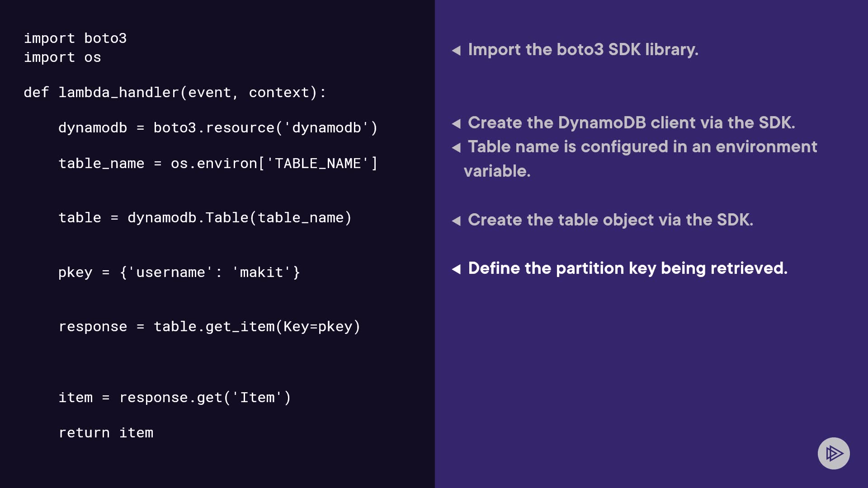Click arrow beside 'Create the table object' note
This screenshot has width=868, height=488.
click(456, 221)
